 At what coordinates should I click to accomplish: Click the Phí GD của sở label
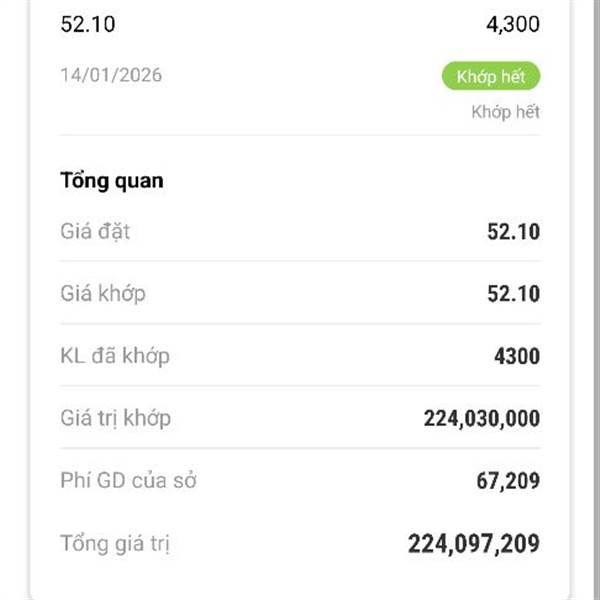128,481
